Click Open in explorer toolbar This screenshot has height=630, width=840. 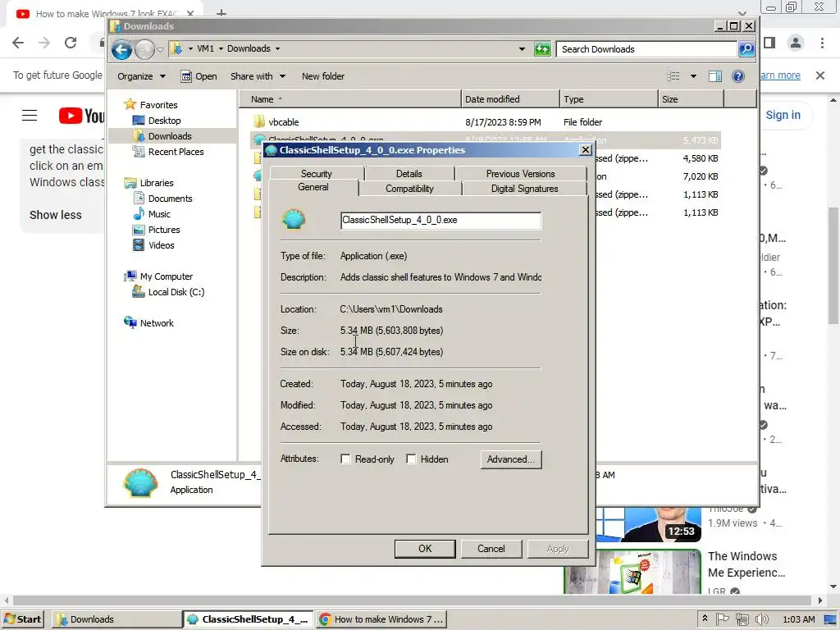coord(199,76)
